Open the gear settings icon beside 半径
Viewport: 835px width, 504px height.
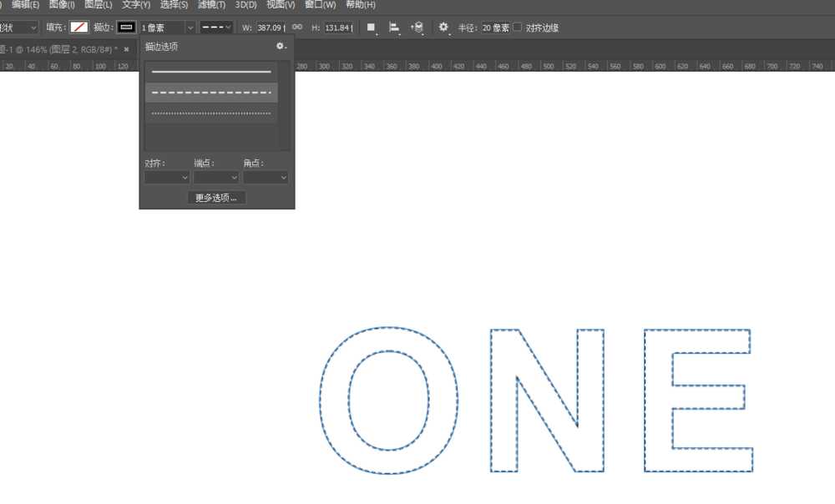tap(443, 28)
